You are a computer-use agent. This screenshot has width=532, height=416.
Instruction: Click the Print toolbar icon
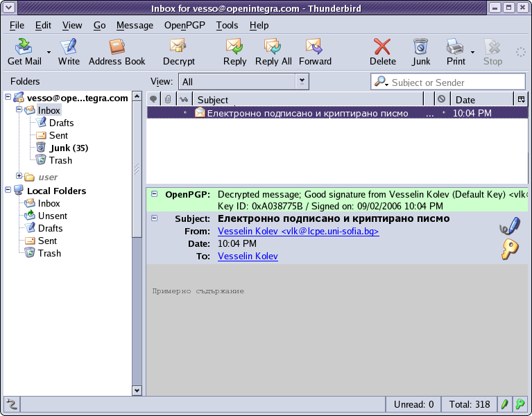[x=456, y=52]
